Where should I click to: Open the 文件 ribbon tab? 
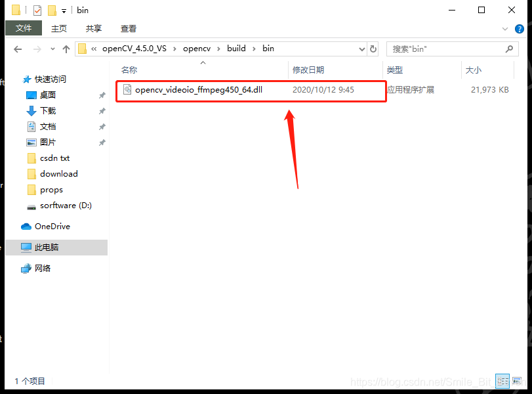(x=24, y=28)
